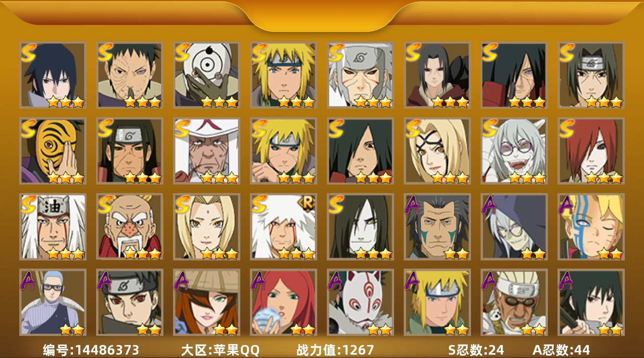The width and height of the screenshot is (644, 358).
Task: Select character with 油 headband
Action: pyautogui.click(x=52, y=226)
